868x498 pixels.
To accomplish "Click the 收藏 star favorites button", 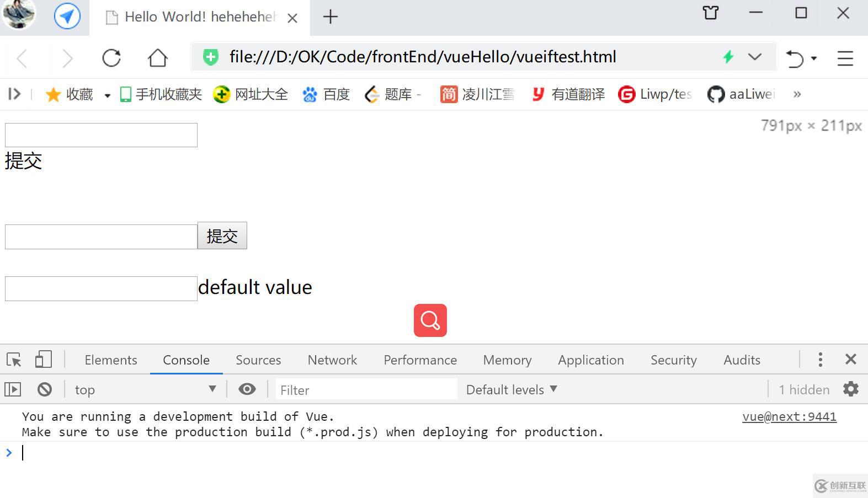I will (x=69, y=94).
